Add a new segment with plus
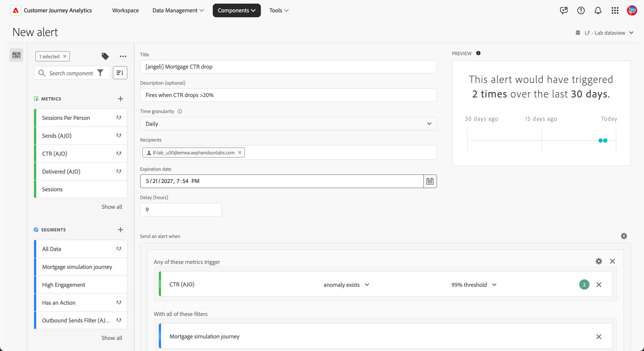The image size is (644, 351). point(121,230)
